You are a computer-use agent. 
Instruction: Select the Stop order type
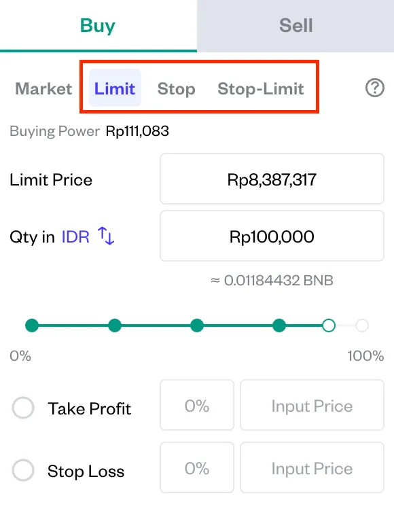(x=176, y=89)
